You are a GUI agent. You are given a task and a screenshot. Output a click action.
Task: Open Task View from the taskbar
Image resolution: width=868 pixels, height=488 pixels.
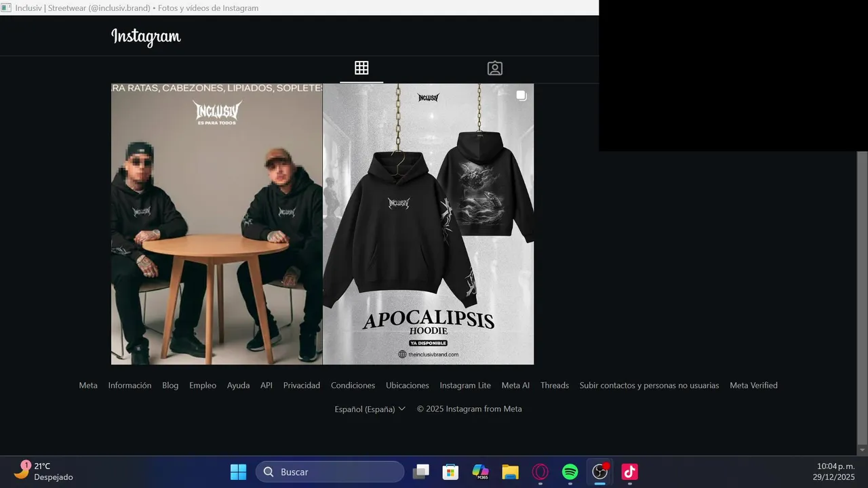(x=421, y=472)
